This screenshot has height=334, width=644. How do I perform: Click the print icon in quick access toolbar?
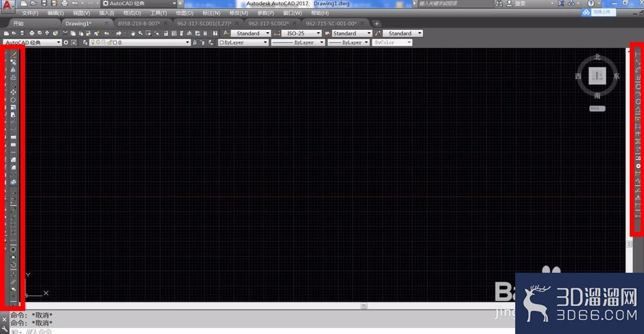[64, 3]
